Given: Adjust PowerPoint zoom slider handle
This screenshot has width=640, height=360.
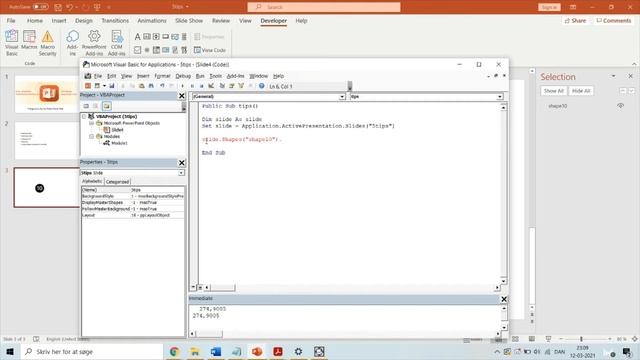Looking at the screenshot, I should tap(581, 339).
